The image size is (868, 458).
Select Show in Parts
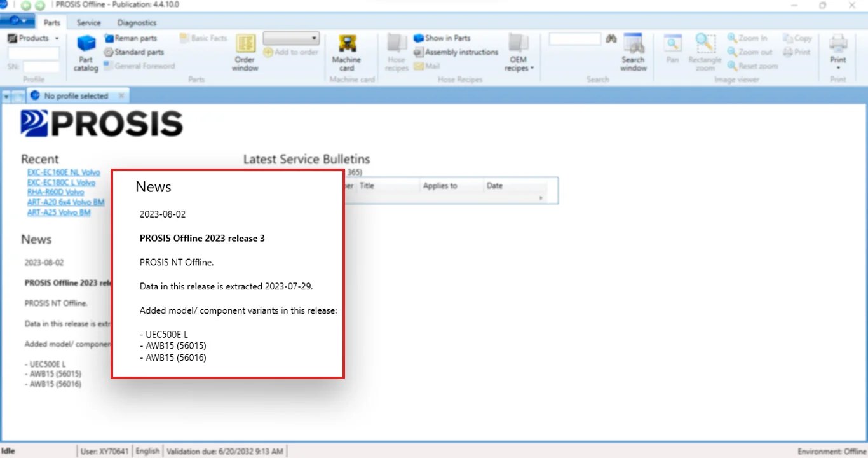[442, 39]
